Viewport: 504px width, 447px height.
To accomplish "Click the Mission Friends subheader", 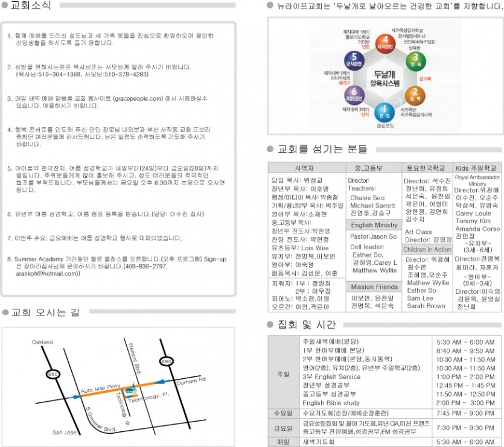I will point(374,287).
